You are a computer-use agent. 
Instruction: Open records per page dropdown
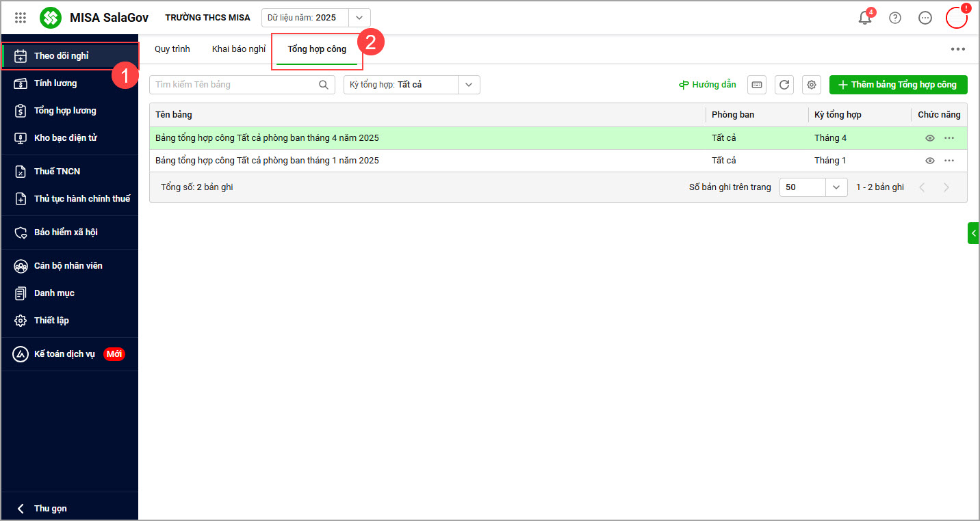[836, 187]
